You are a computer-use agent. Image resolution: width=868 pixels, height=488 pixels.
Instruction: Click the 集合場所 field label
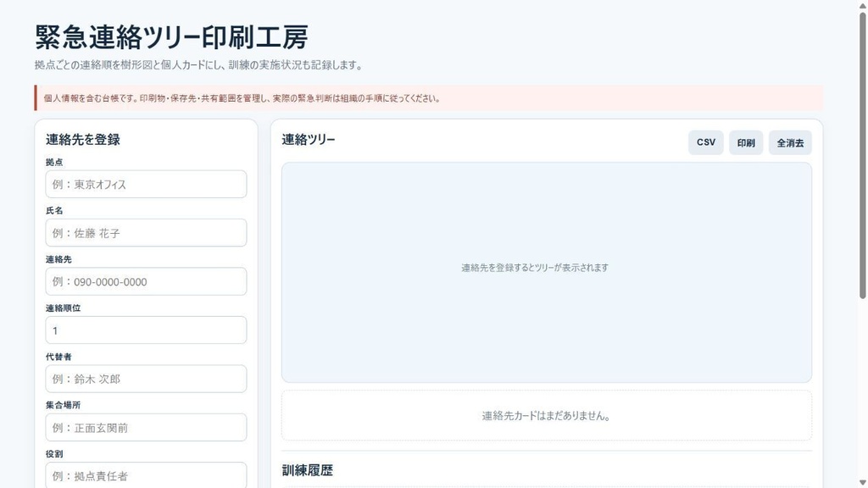[63, 406]
